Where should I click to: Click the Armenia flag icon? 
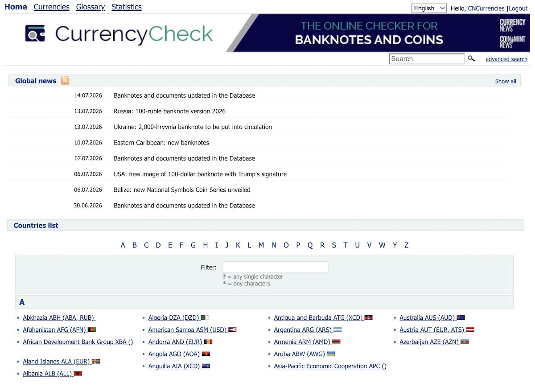click(x=336, y=342)
